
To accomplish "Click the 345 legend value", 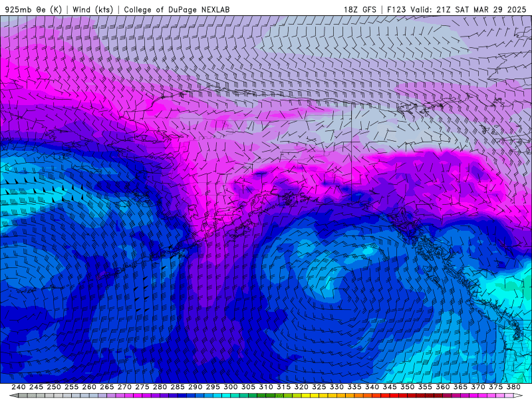I will (390, 387).
